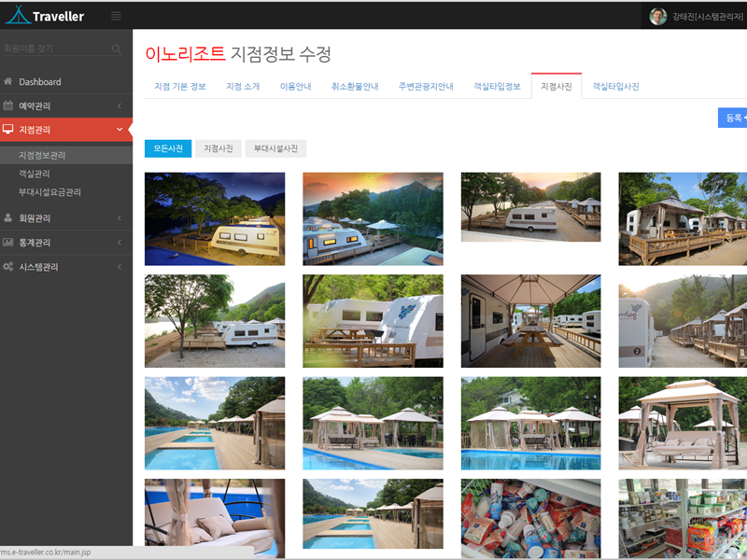Viewport: 747px width, 560px height.
Task: Click the Dashboard home icon
Action: [8, 81]
